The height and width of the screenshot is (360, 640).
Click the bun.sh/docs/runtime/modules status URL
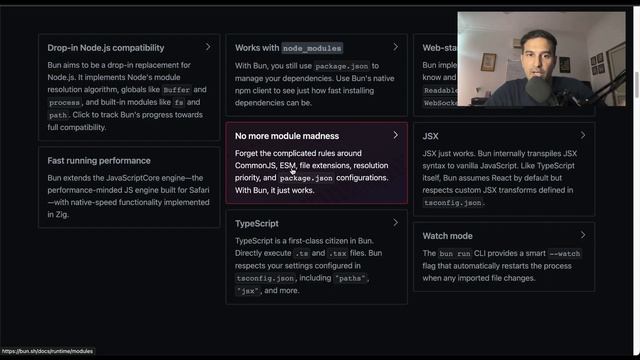47,351
